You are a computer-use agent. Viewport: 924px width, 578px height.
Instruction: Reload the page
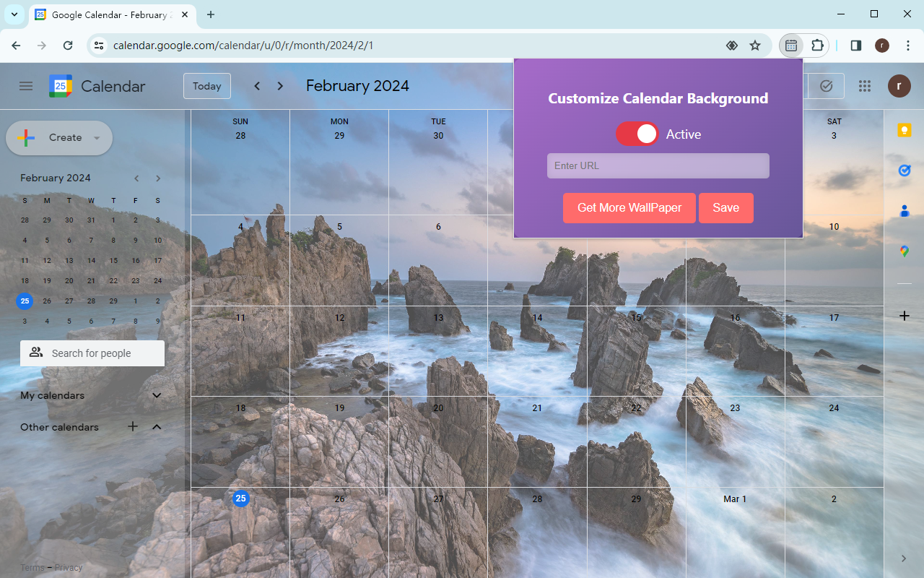(68, 46)
